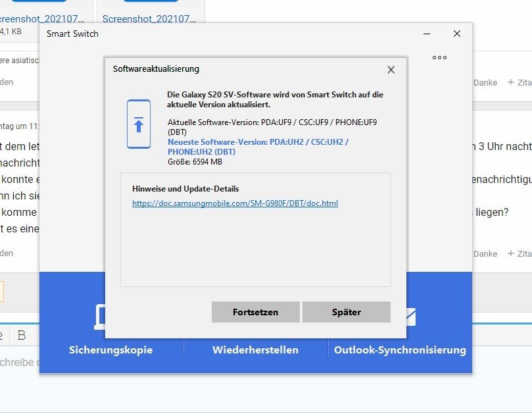Select the 'Neueste Software-Version' line
The height and width of the screenshot is (416, 532).
258,147
